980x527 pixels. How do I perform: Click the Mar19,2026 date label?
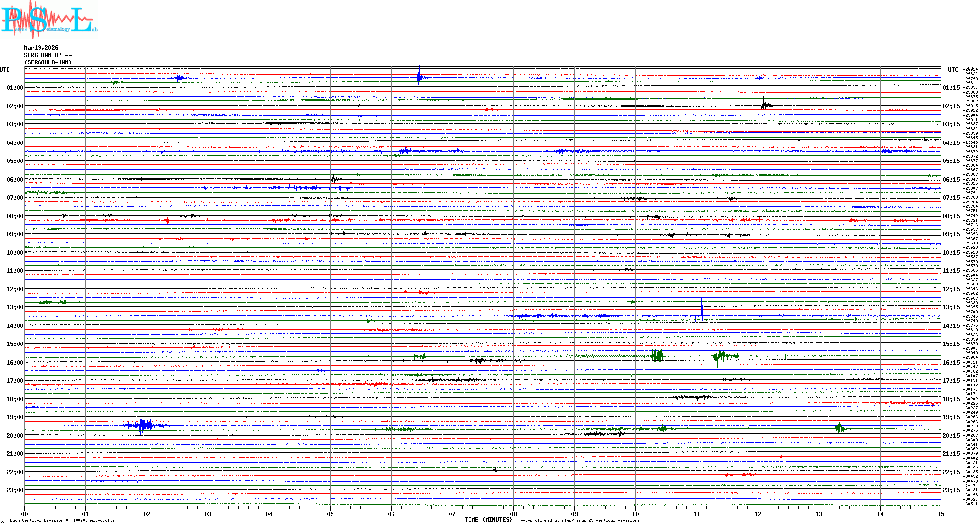click(x=41, y=48)
